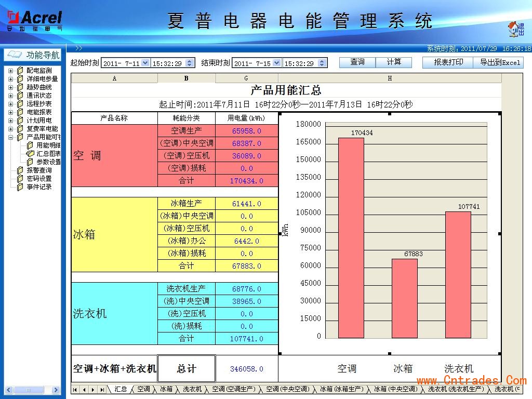The width and height of the screenshot is (532, 399).
Task: Click the 功能导航 book icon
Action: tap(15, 54)
